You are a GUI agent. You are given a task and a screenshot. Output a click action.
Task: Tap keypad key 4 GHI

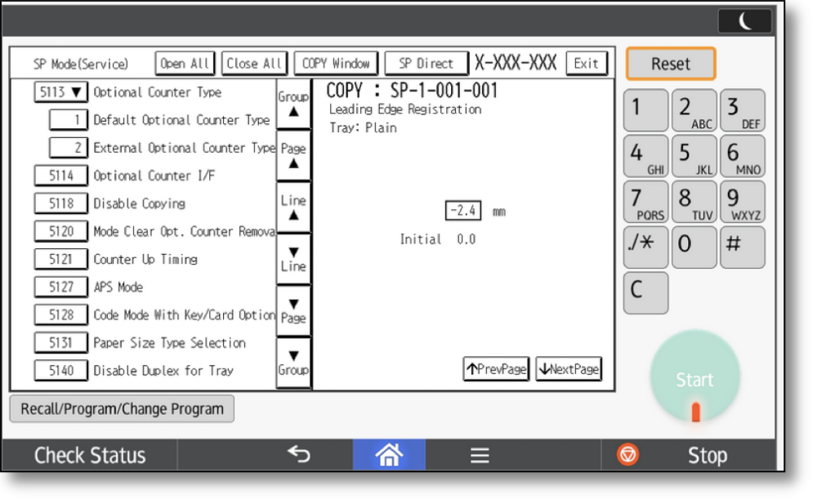[x=645, y=156]
